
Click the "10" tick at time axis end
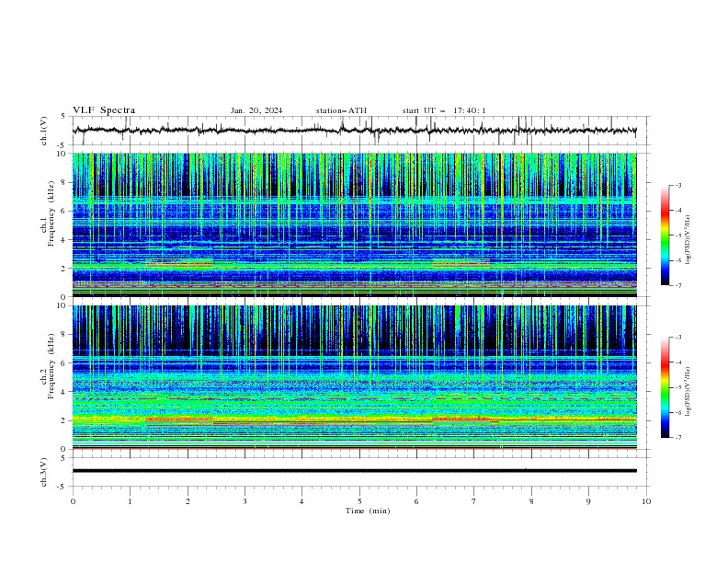(x=646, y=501)
